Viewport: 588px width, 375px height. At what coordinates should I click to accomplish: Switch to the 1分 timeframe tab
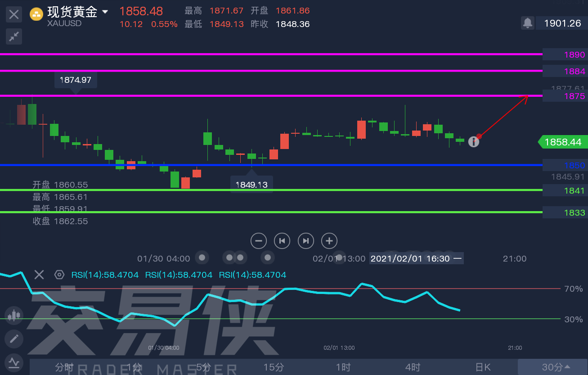click(134, 367)
